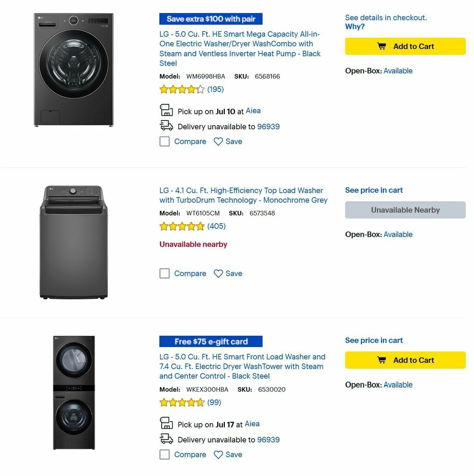This screenshot has height=476, width=474.
Task: Click the store pickup icon for WKEX300HBA
Action: point(166,424)
